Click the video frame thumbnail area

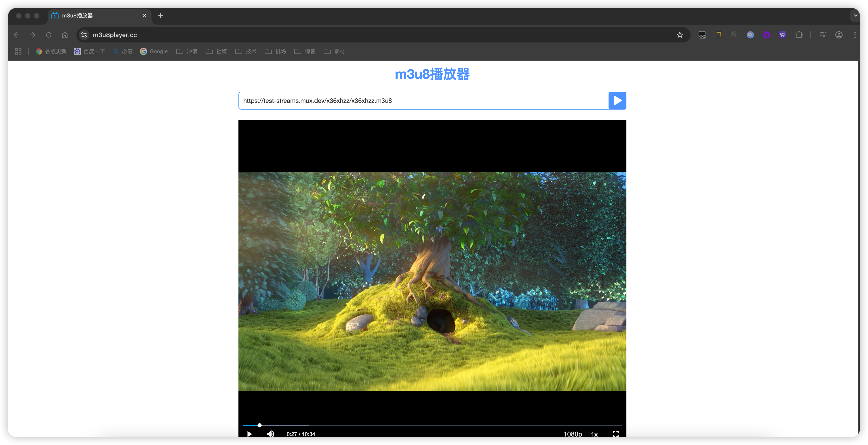tap(432, 281)
